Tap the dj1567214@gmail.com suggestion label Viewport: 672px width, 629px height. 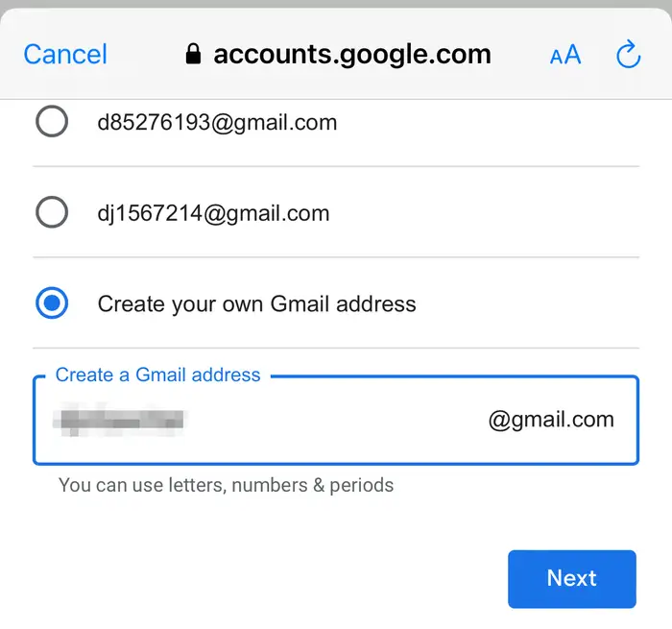pyautogui.click(x=213, y=213)
